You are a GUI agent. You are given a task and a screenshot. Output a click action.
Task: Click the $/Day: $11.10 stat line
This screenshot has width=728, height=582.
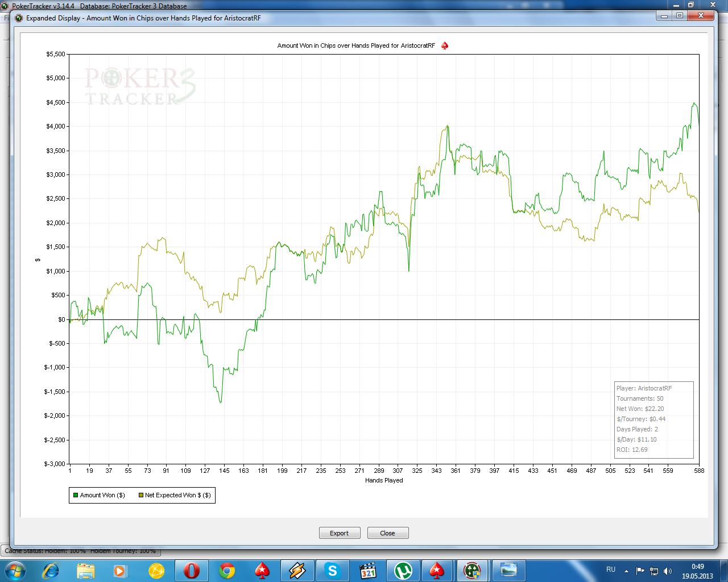click(x=636, y=439)
